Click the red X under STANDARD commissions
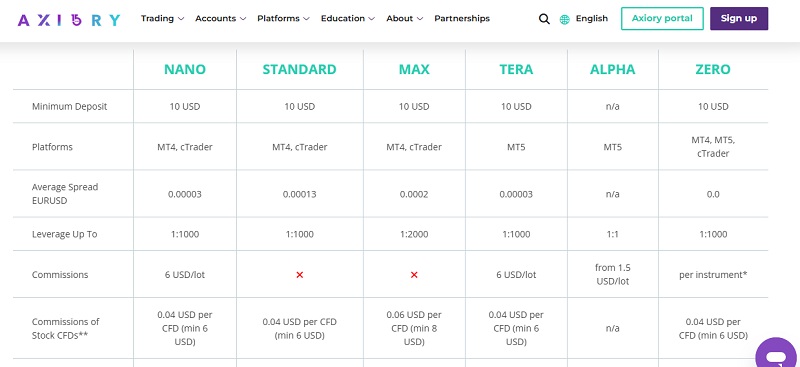Image resolution: width=800 pixels, height=367 pixels. [299, 275]
